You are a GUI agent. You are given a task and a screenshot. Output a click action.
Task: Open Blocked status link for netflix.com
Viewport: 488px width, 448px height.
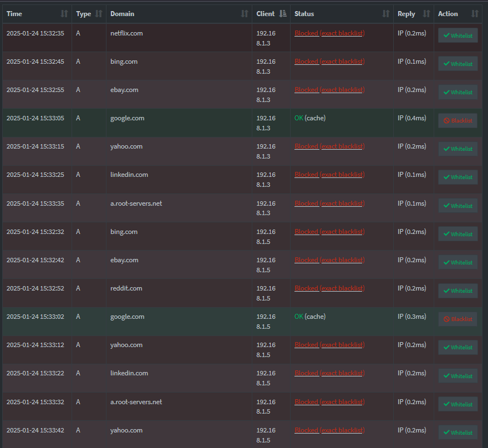pyautogui.click(x=329, y=33)
